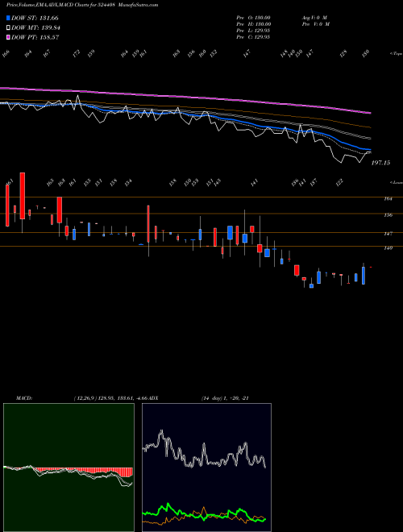Image resolution: width=403 pixels, height=532 pixels.
Task: Click the blue DOW ST legend swatch
Action: tap(8, 18)
